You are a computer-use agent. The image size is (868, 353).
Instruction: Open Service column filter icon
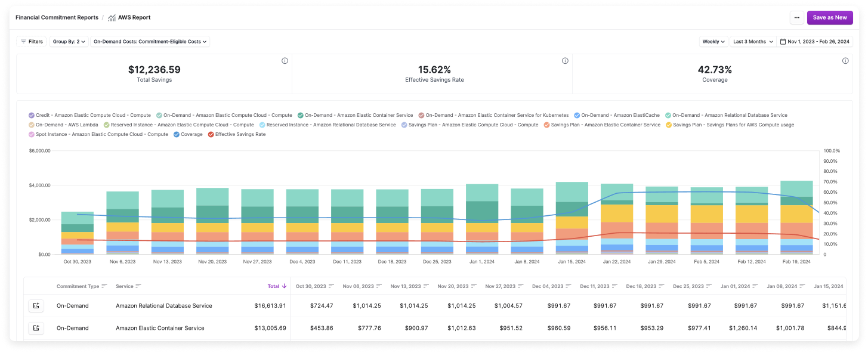pos(138,286)
